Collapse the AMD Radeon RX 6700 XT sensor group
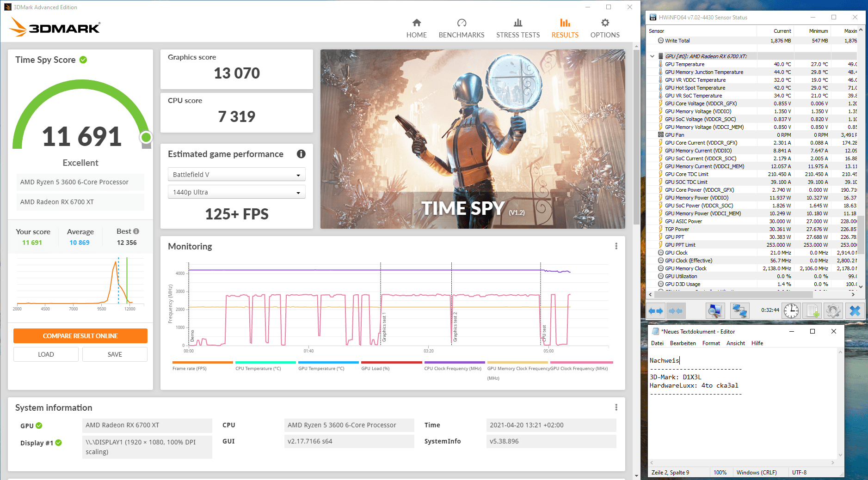This screenshot has height=480, width=868. click(652, 56)
